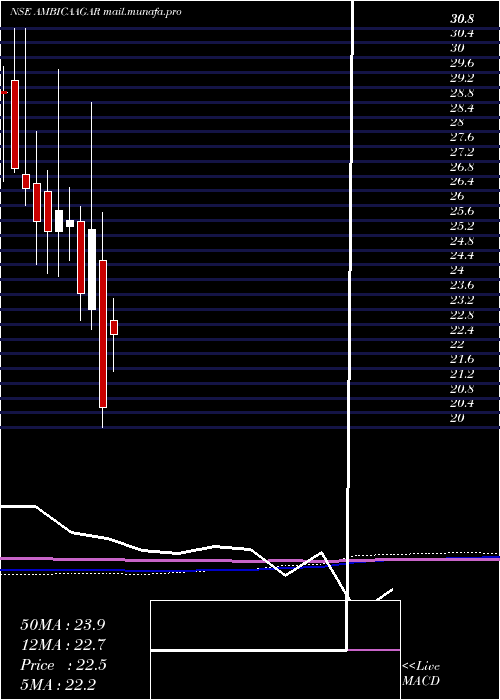Click the 20 price axis label
Image resolution: width=500 pixels, height=700 pixels.
click(x=458, y=418)
